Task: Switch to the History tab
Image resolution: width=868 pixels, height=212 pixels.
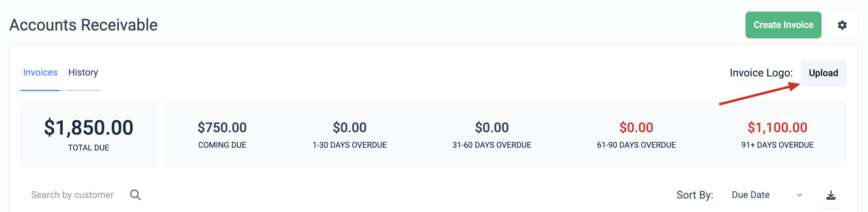Action: point(83,72)
